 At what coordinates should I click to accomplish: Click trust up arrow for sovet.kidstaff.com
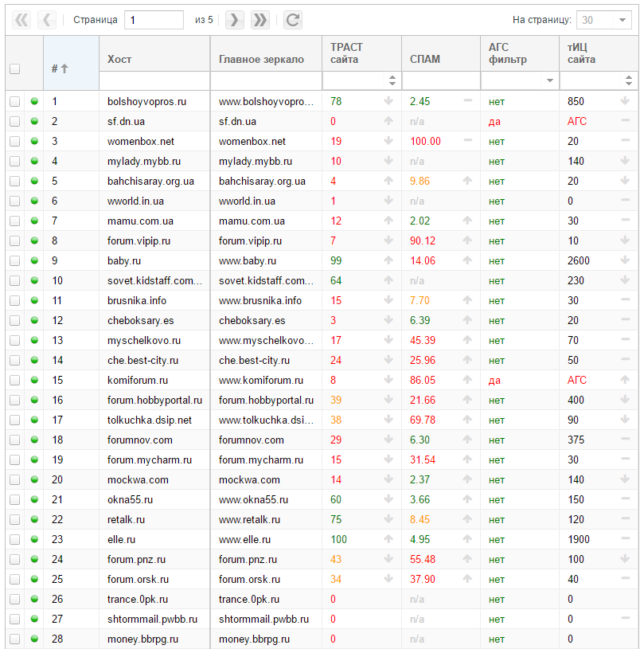click(x=388, y=280)
